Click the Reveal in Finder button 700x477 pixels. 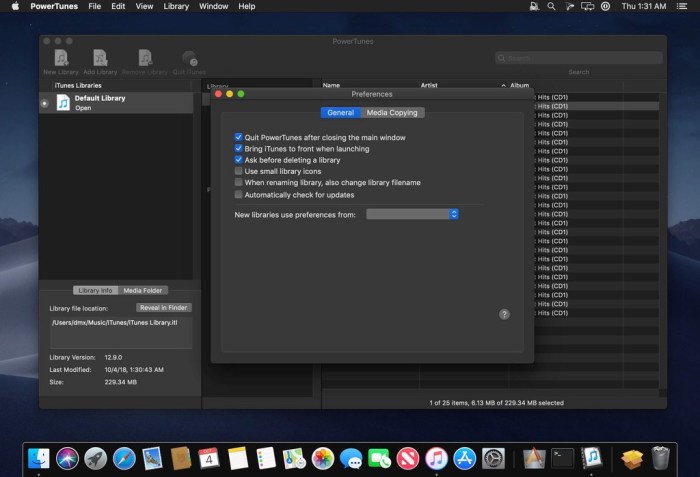point(164,308)
